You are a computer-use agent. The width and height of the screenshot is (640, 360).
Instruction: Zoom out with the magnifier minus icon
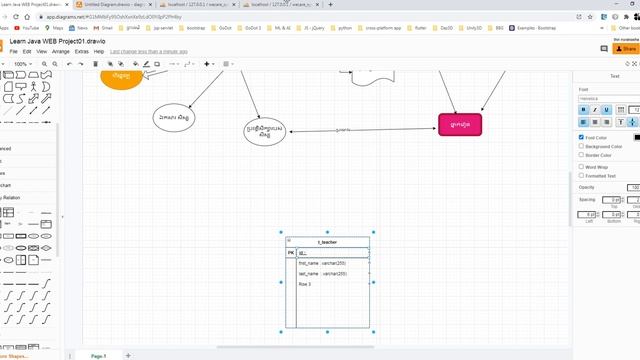(55, 64)
